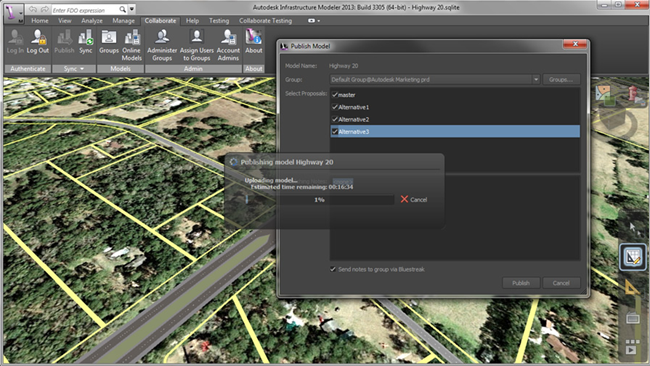Click the estimated time remaining text
The image size is (650, 366).
(302, 187)
